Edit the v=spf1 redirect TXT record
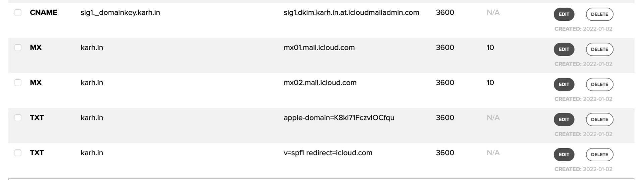 tap(564, 155)
